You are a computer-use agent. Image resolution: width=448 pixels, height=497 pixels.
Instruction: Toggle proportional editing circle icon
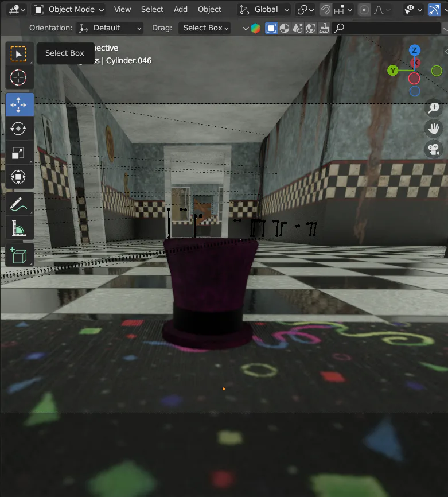(364, 10)
